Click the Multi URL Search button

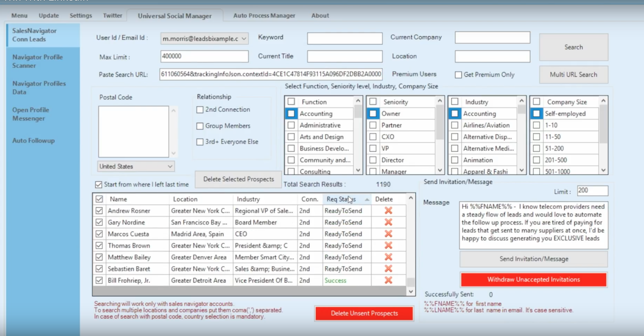(573, 75)
